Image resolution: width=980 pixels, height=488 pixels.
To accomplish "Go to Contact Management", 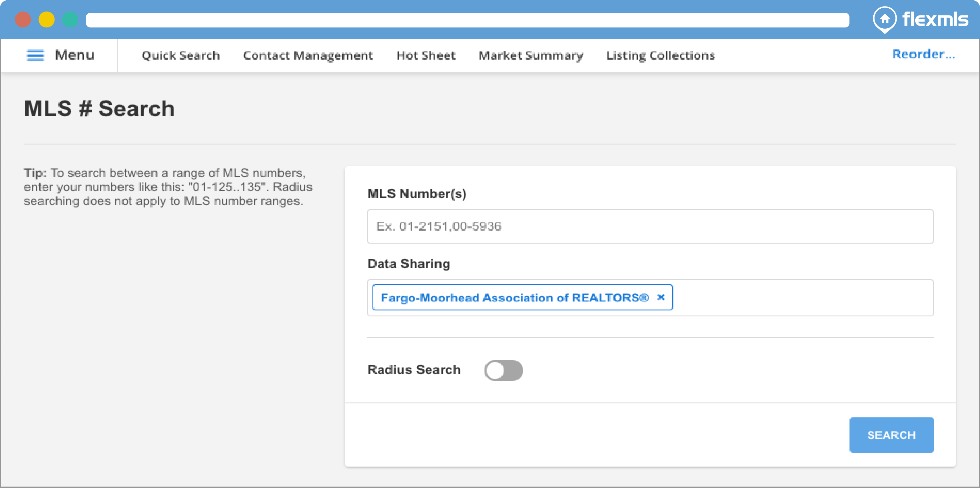I will [x=308, y=55].
